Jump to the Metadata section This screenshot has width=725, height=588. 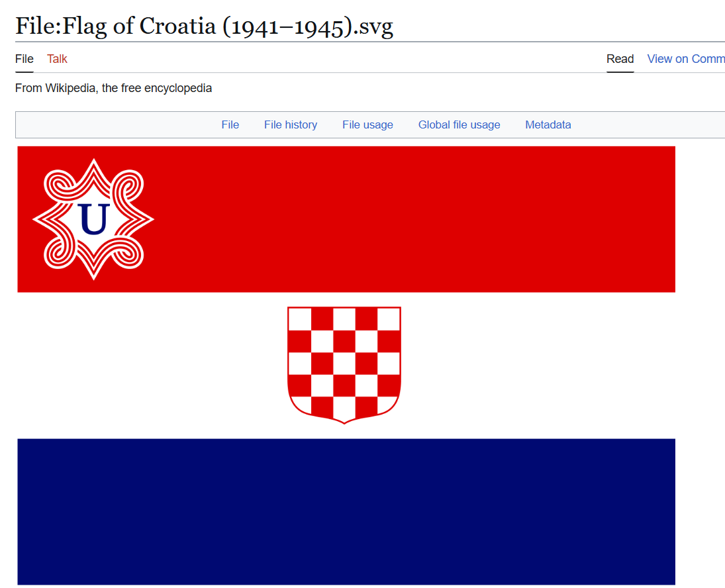(548, 124)
